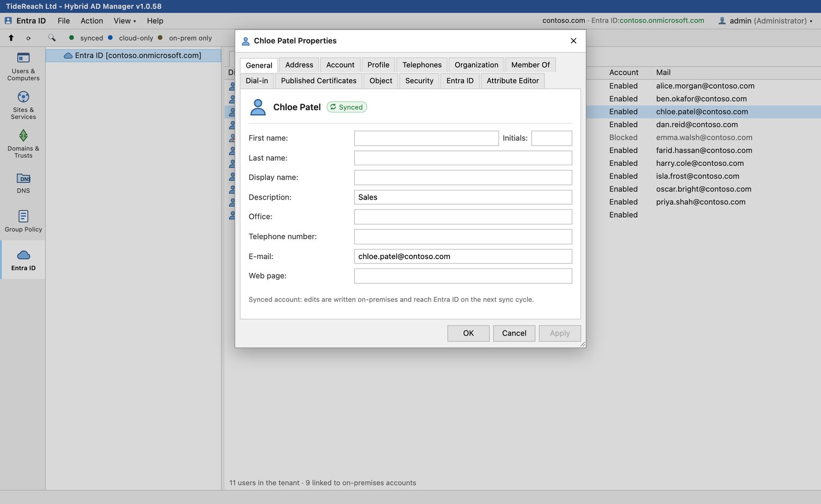
Task: Expand the admin account dropdown
Action: coord(765,21)
